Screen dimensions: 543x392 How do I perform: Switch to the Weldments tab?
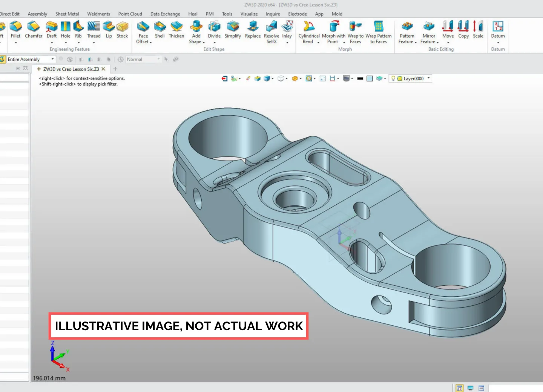(x=98, y=14)
